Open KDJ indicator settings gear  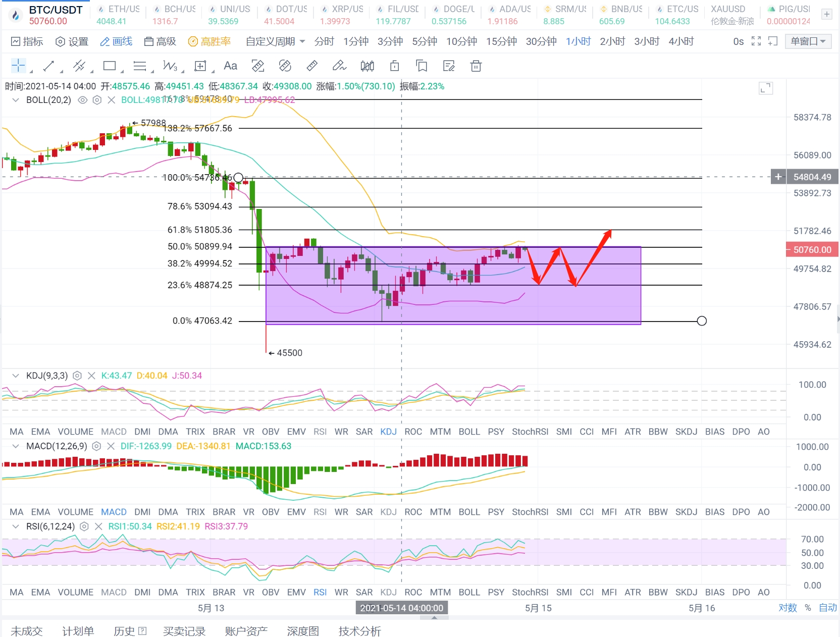click(77, 376)
